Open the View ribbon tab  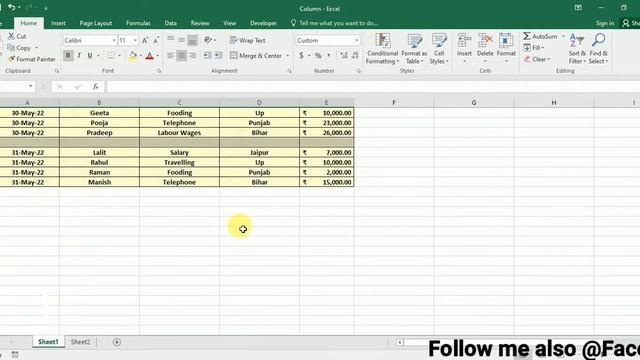229,23
